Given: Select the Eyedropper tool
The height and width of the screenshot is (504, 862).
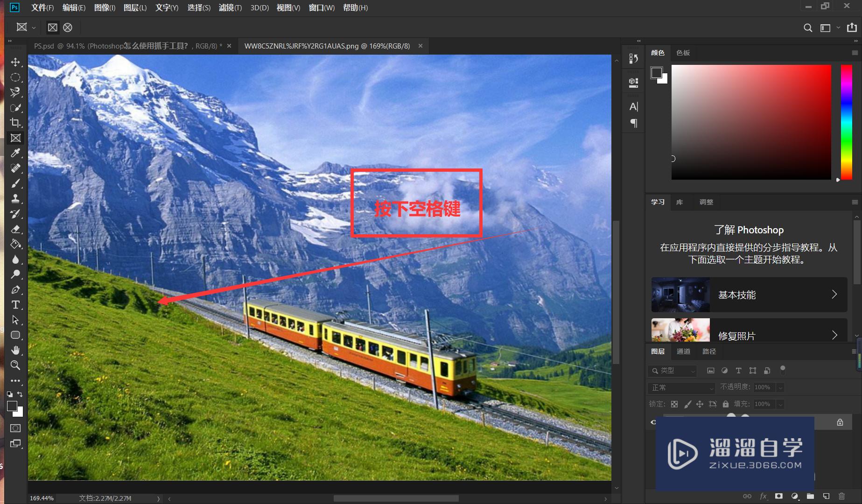Looking at the screenshot, I should [15, 153].
